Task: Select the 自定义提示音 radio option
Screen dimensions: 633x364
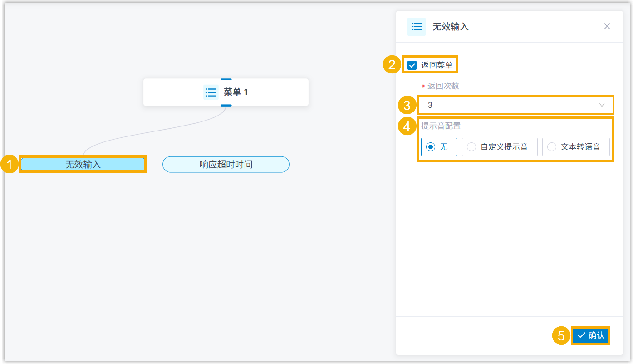Action: coord(472,147)
